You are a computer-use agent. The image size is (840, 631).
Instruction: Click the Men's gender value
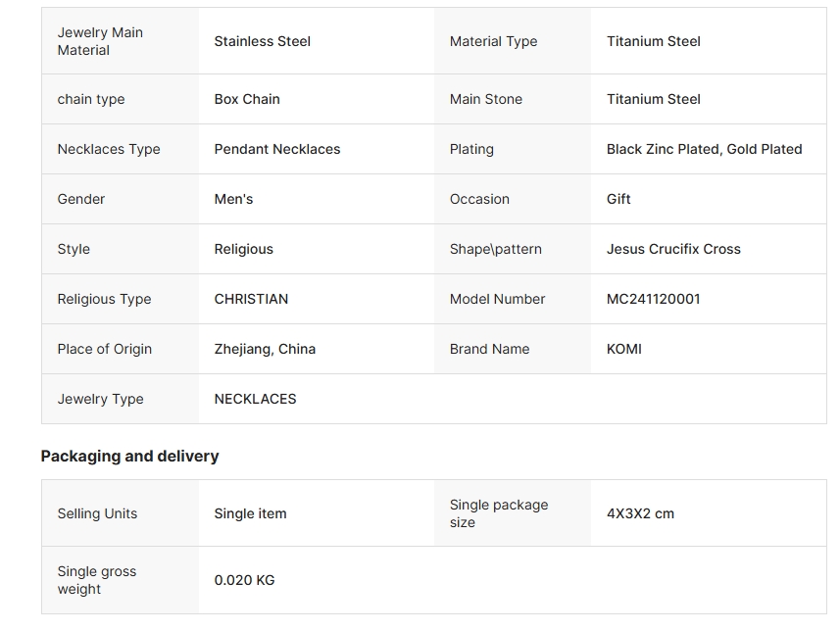[x=233, y=199]
